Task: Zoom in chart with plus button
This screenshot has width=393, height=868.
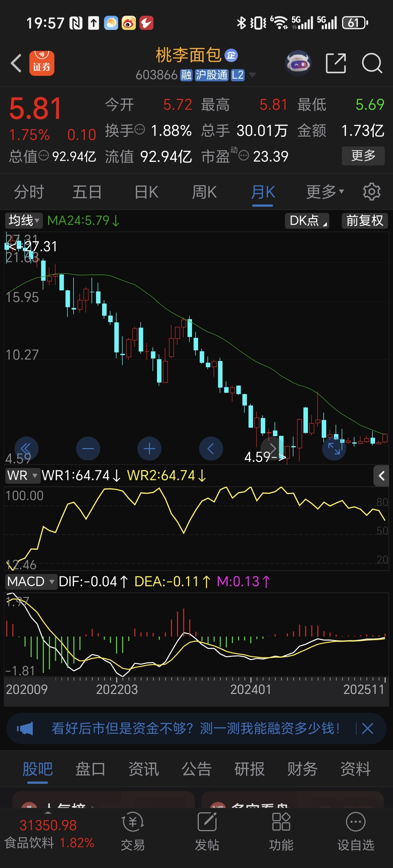Action: click(149, 448)
